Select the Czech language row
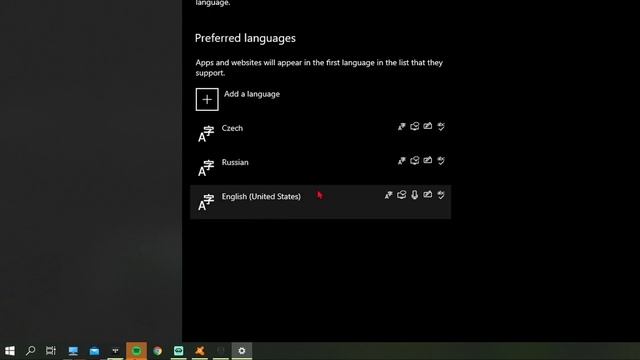 point(320,133)
